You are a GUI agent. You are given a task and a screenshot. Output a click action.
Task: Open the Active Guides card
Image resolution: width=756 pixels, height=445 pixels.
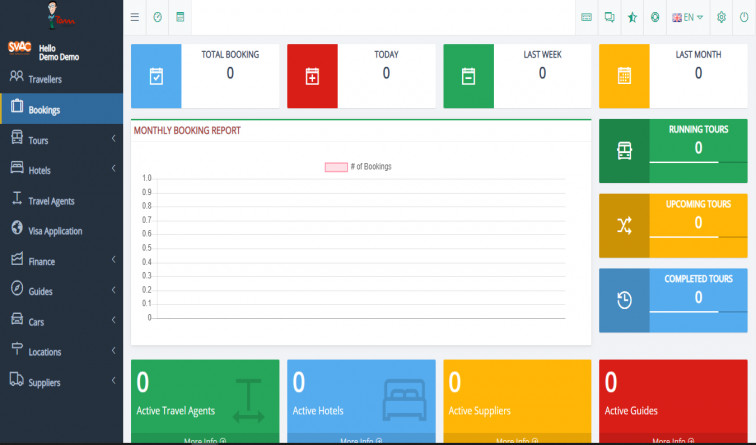point(674,401)
